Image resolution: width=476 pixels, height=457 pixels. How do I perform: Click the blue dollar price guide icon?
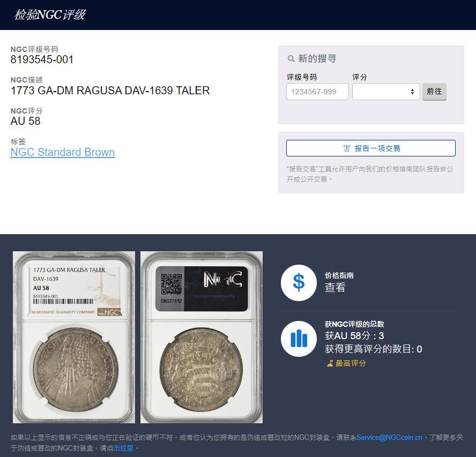point(299,283)
